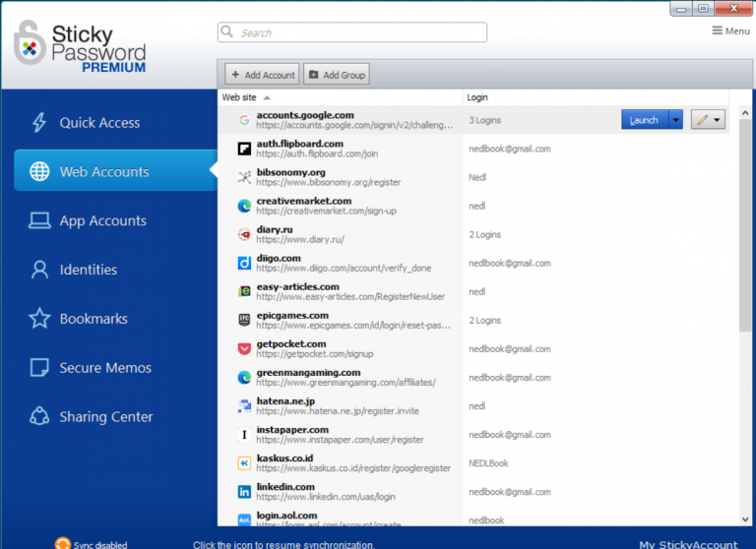The image size is (756, 549).
Task: Click the Add Group button
Action: click(x=337, y=75)
